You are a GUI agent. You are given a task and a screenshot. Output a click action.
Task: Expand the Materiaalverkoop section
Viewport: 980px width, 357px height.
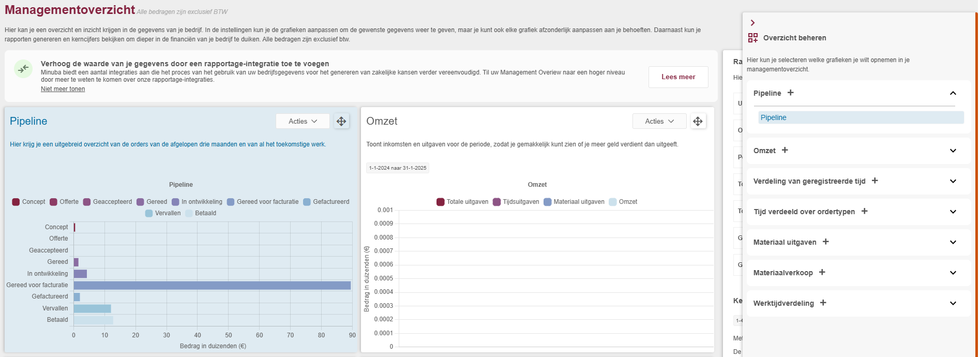[x=953, y=273]
